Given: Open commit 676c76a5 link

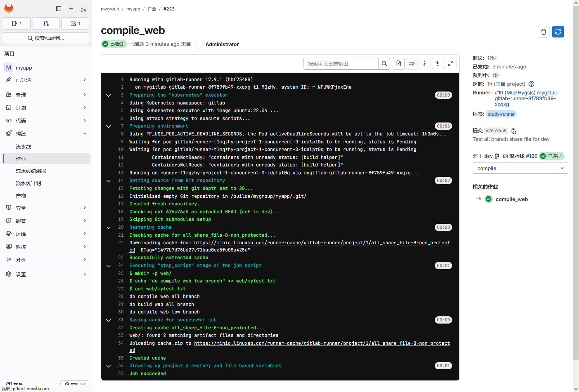Looking at the screenshot, I should tap(496, 131).
